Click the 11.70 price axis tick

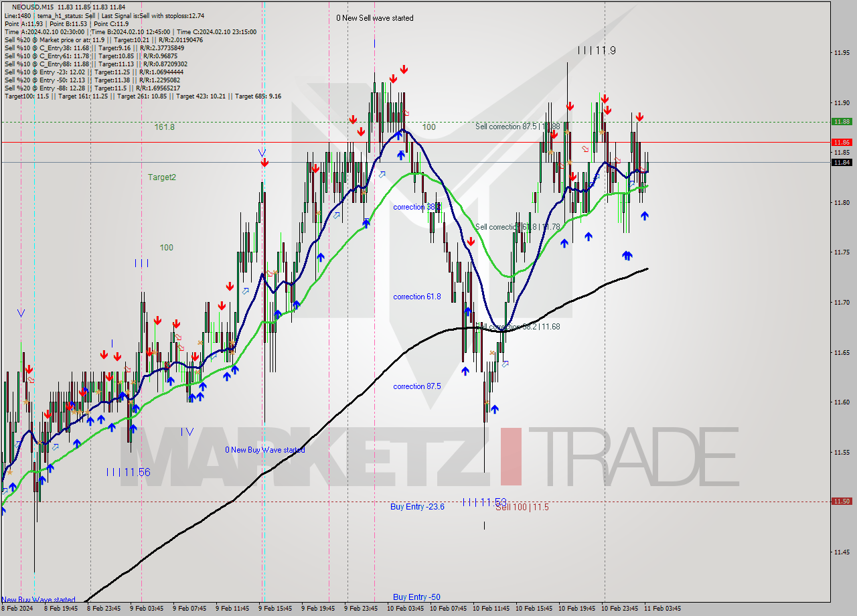pyautogui.click(x=842, y=303)
